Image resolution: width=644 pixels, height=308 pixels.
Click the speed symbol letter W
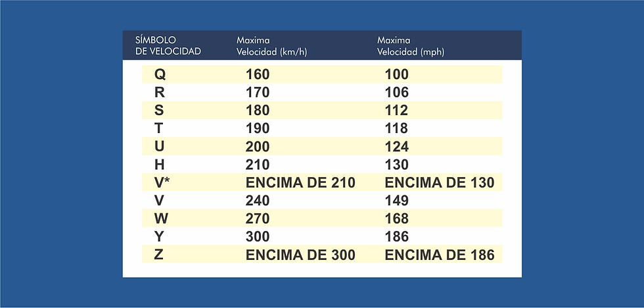161,218
